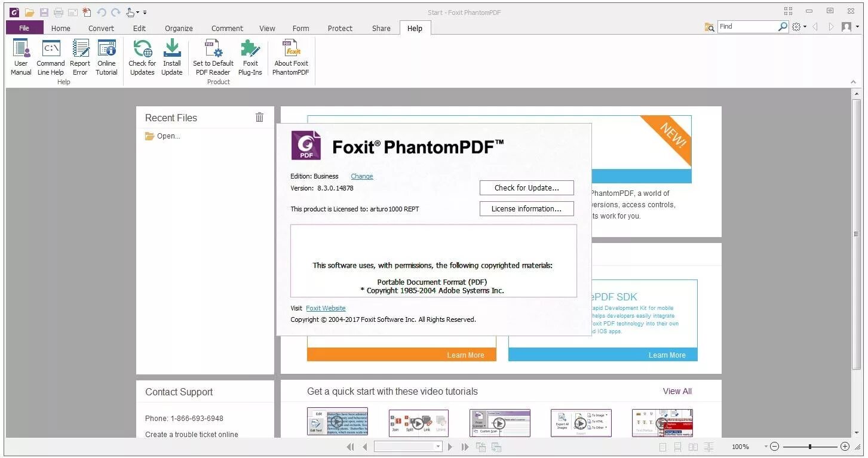Open Foxit Plug-Ins
Viewport: 868px width, 458px height.
click(250, 57)
